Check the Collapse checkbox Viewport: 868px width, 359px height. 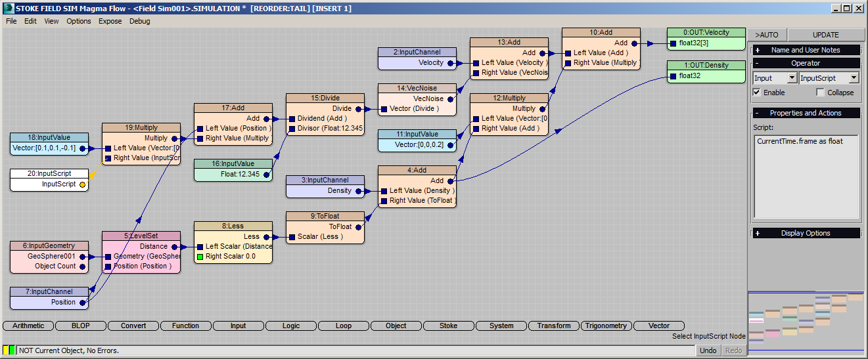click(x=820, y=93)
